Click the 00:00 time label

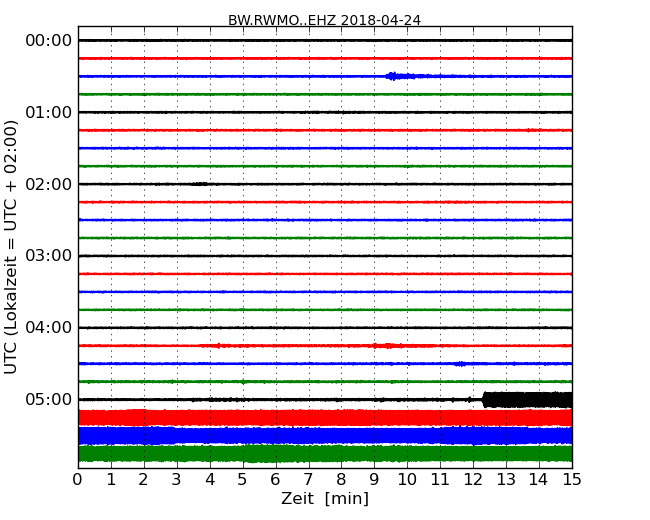pyautogui.click(x=49, y=41)
